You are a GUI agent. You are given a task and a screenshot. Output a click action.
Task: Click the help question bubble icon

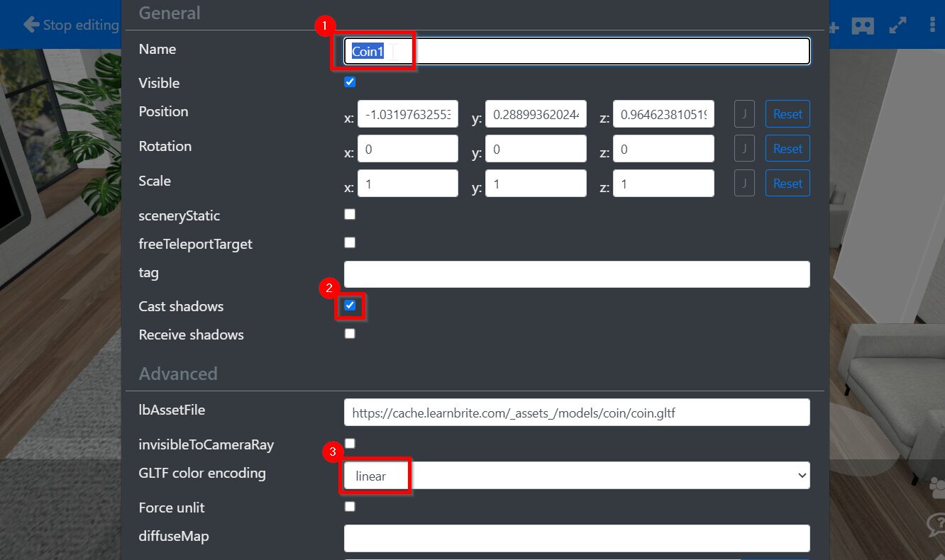937,525
